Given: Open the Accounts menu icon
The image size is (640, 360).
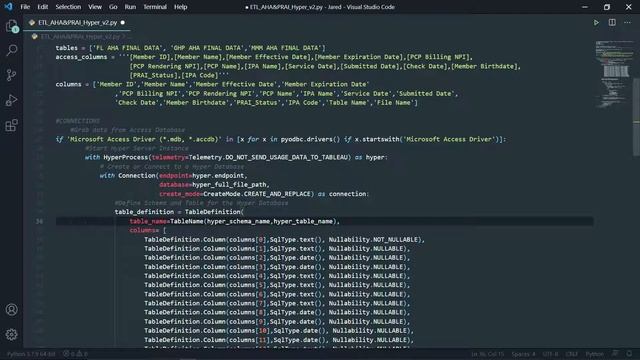Looking at the screenshot, I should 11,310.
